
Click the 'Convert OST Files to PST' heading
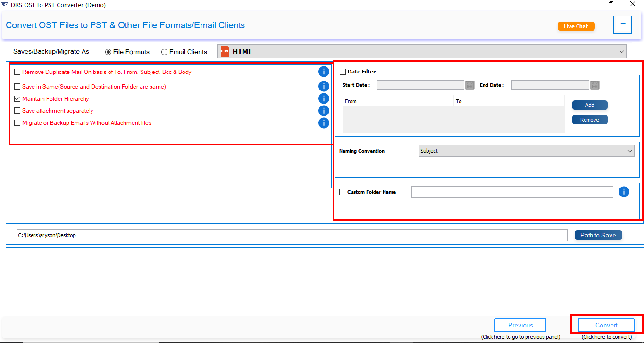[125, 25]
